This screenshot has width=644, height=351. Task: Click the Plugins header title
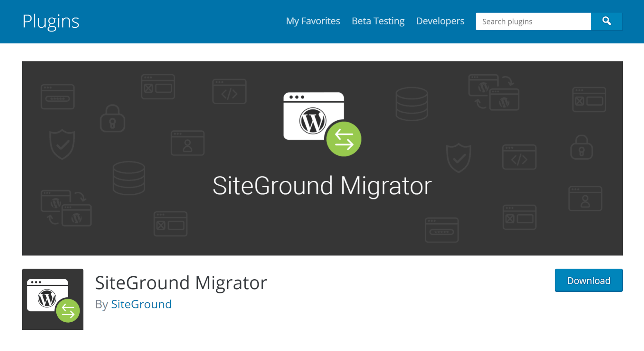pyautogui.click(x=51, y=22)
